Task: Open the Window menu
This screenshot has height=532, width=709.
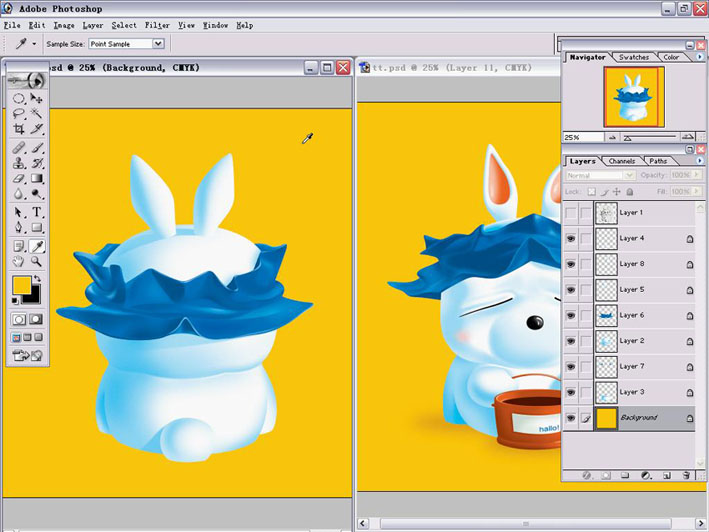Action: [x=215, y=25]
